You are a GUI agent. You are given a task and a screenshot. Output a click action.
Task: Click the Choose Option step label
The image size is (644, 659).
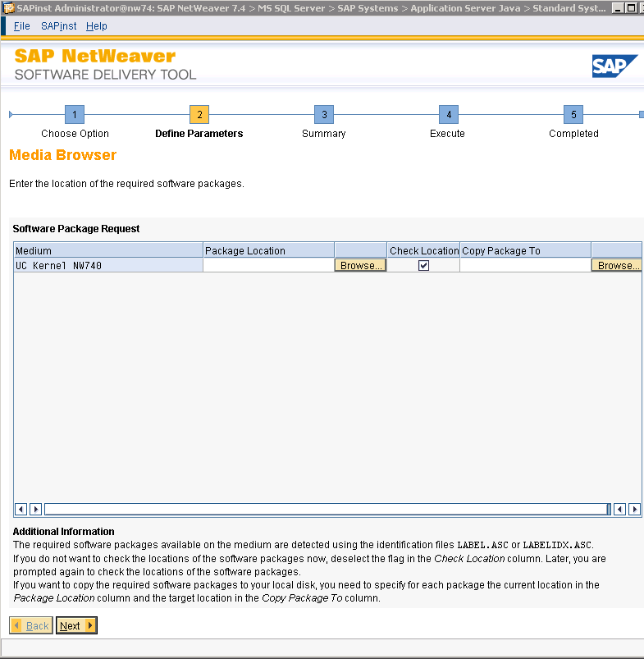(75, 133)
